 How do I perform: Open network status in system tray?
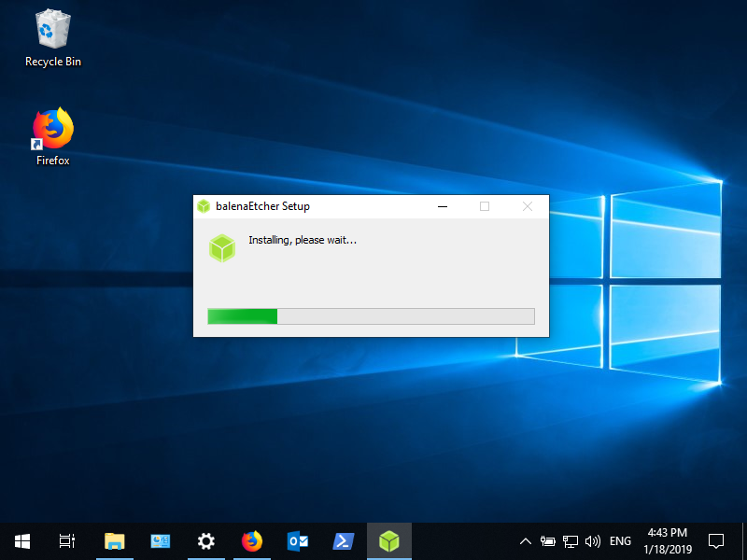(571, 541)
